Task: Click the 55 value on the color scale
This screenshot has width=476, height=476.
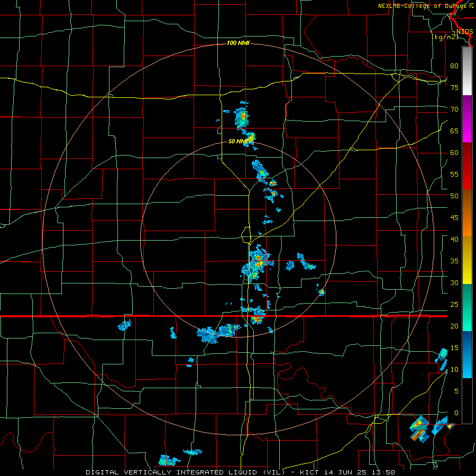Action: tap(454, 174)
